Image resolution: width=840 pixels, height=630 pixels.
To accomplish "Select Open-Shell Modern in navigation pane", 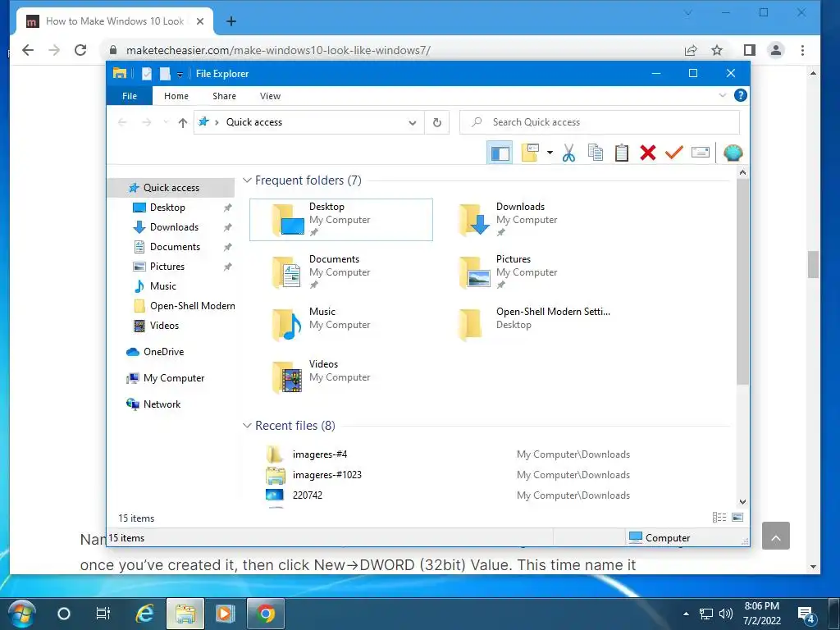I will coord(192,306).
